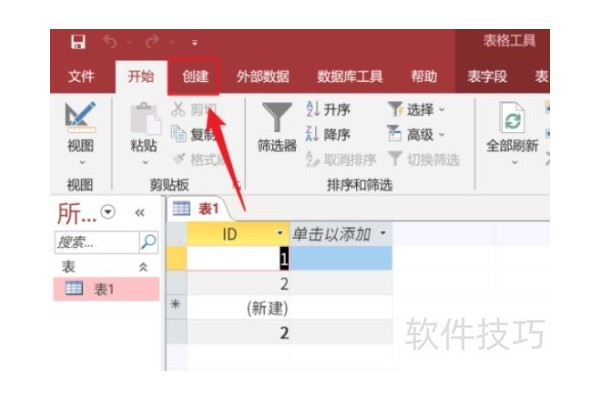This screenshot has width=600, height=400.
Task: Open the 表字段 tab
Action: 487,77
